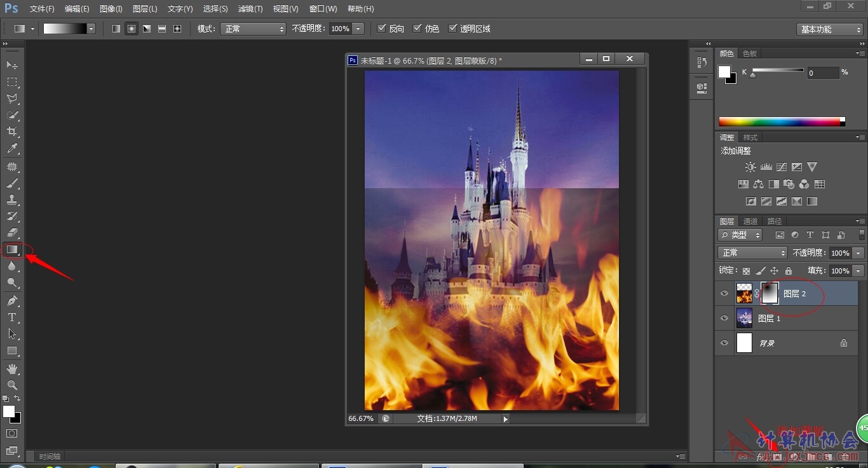Select the Polygonal Lasso tool
The height and width of the screenshot is (468, 868).
click(x=12, y=99)
